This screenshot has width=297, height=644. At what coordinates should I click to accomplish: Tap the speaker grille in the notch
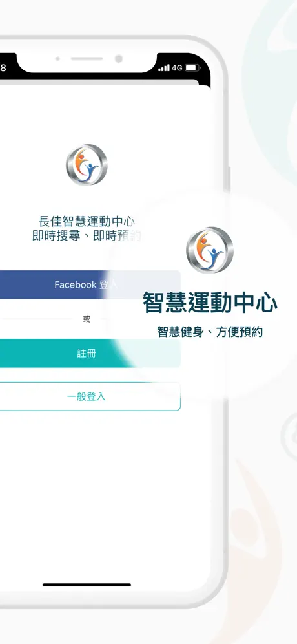tap(87, 59)
